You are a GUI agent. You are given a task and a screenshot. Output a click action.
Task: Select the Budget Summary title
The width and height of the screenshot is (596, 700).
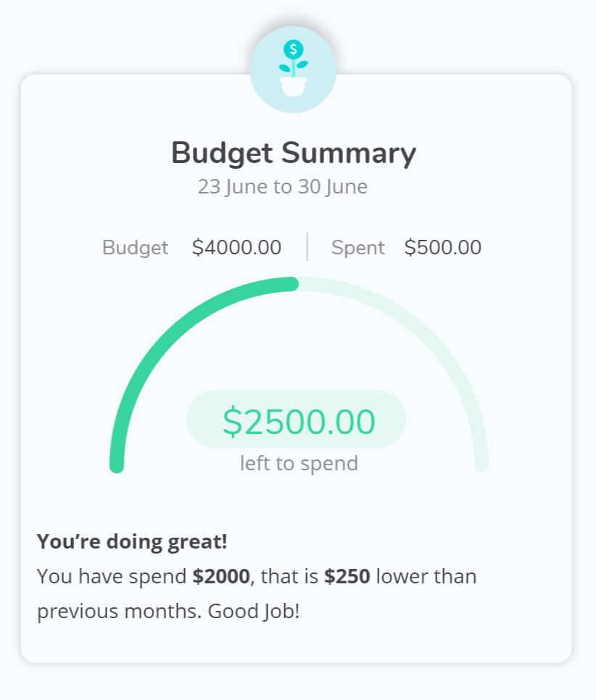point(294,153)
